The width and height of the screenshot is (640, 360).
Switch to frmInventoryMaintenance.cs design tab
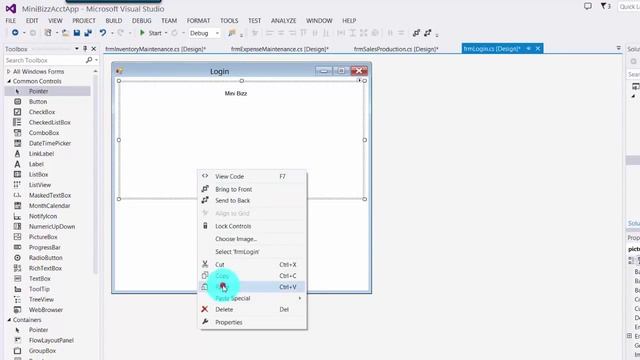pyautogui.click(x=156, y=49)
